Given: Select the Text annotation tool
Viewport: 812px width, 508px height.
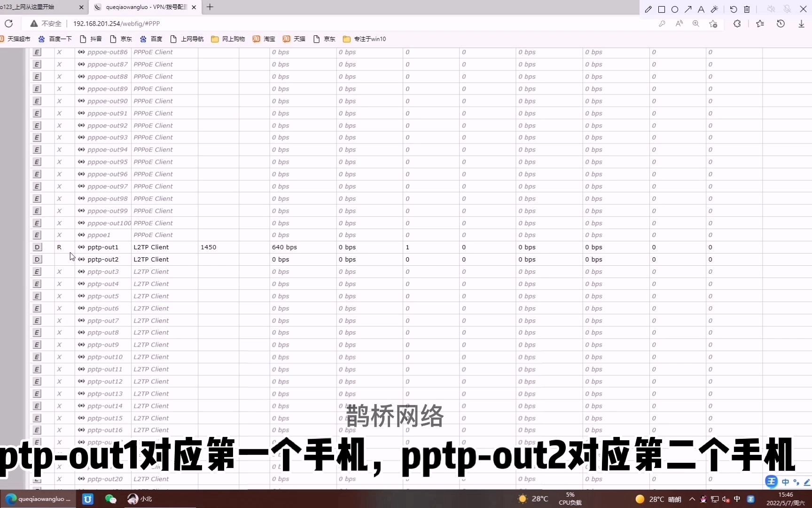Looking at the screenshot, I should tap(701, 9).
